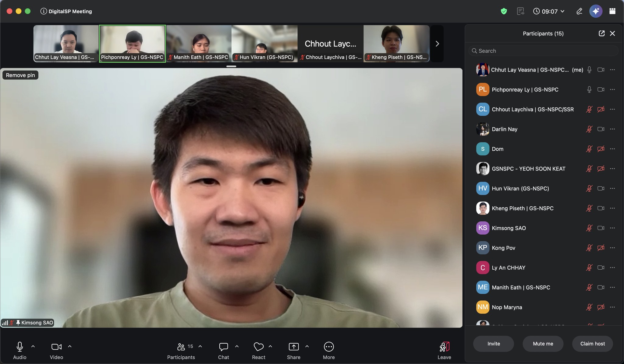Toggle the Audio microphone in bottom toolbar
Viewport: 624px width, 364px height.
coord(20,350)
